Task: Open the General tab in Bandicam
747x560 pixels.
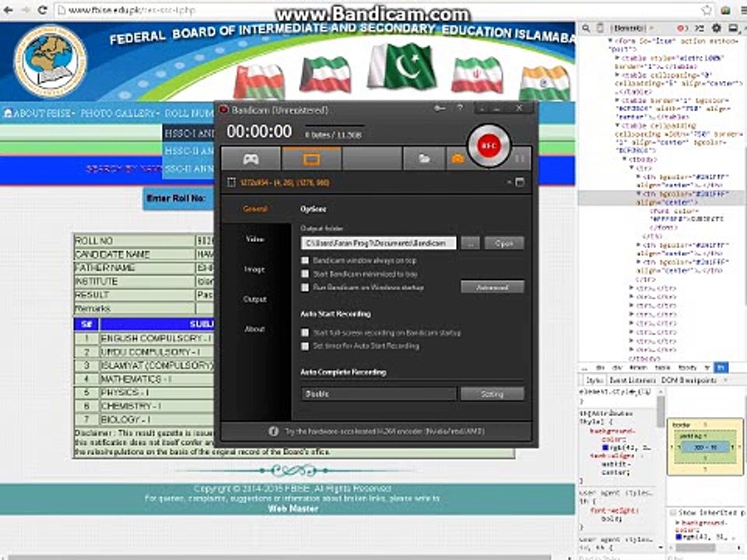Action: pos(255,208)
